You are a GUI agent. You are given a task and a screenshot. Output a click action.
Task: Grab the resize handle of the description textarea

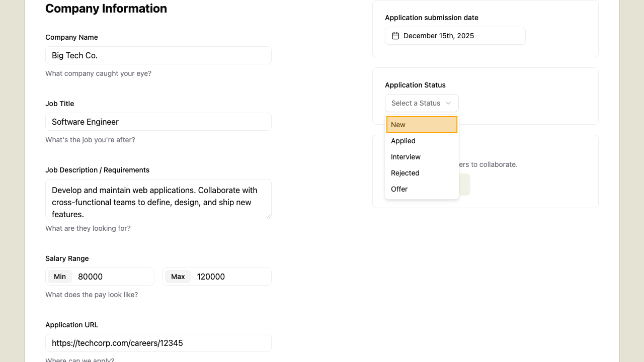(x=269, y=216)
